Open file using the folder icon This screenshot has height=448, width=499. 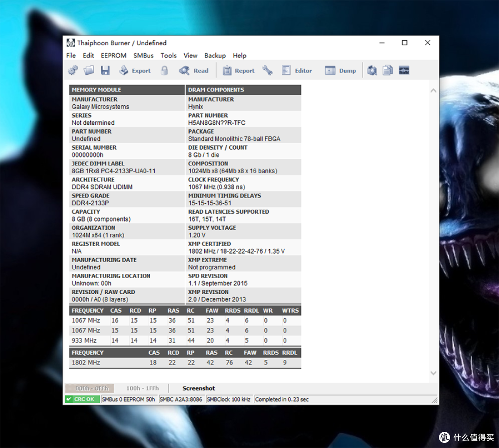point(89,70)
